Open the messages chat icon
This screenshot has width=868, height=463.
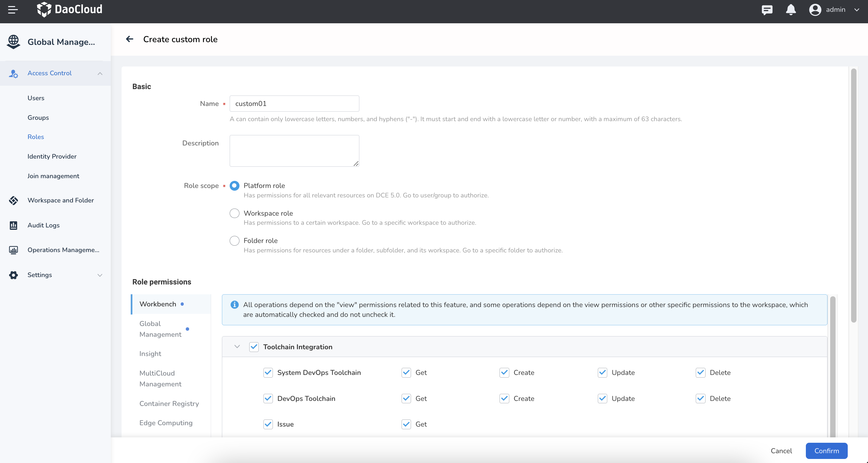pyautogui.click(x=767, y=10)
